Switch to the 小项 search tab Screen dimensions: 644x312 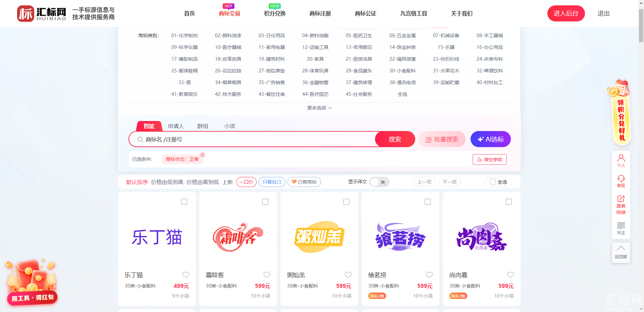click(230, 126)
